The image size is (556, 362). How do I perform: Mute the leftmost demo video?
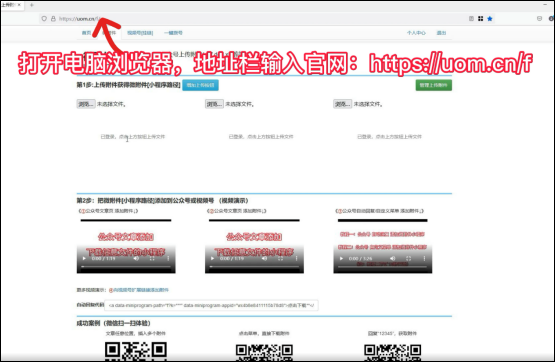coord(137,258)
